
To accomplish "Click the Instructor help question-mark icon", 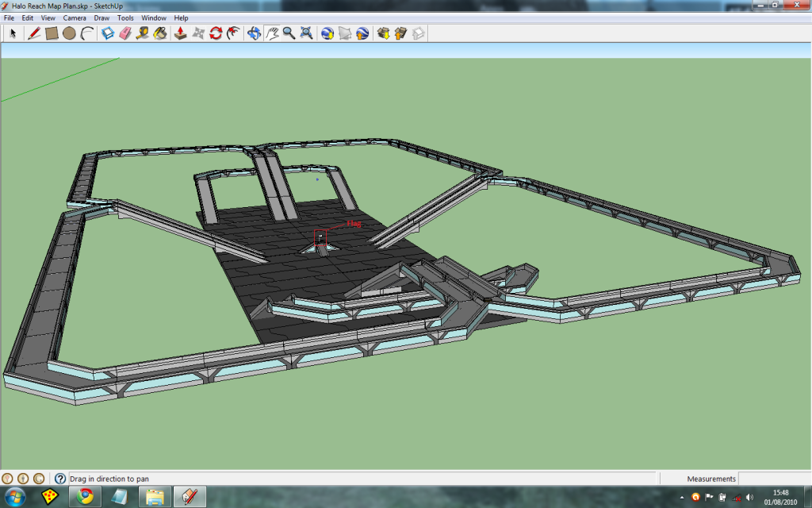I will point(60,479).
